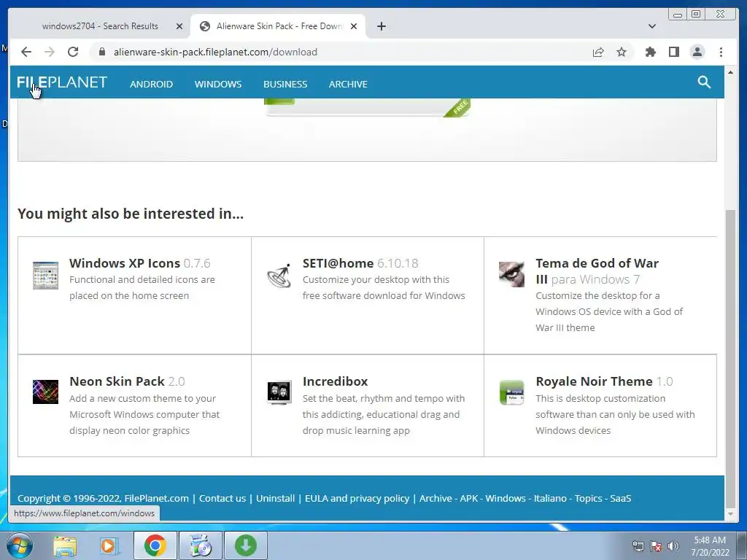Viewport: 747px width, 560px height.
Task: Open the Incredibox thumbnail image
Action: (279, 393)
